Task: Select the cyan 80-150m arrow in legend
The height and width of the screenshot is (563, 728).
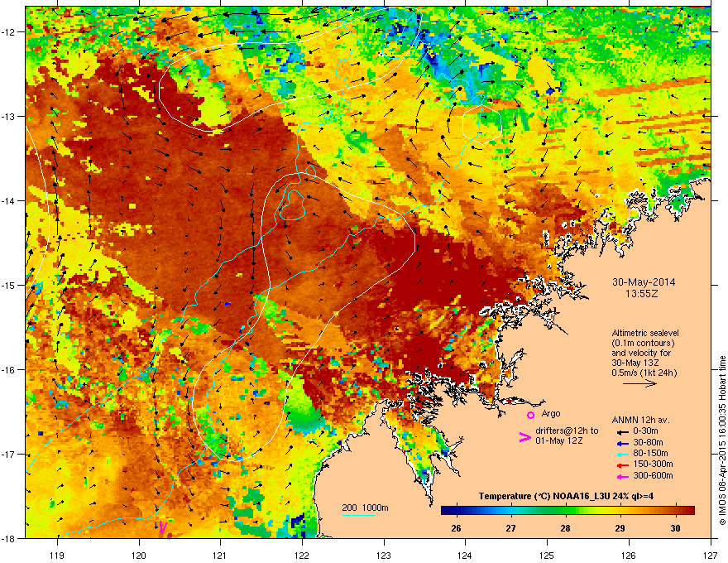Action: click(x=623, y=455)
